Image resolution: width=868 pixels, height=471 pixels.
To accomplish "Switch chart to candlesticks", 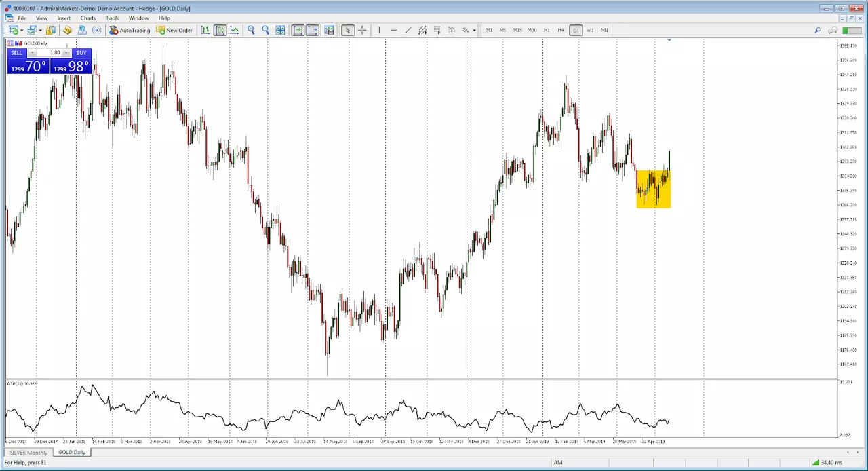I will coord(220,30).
